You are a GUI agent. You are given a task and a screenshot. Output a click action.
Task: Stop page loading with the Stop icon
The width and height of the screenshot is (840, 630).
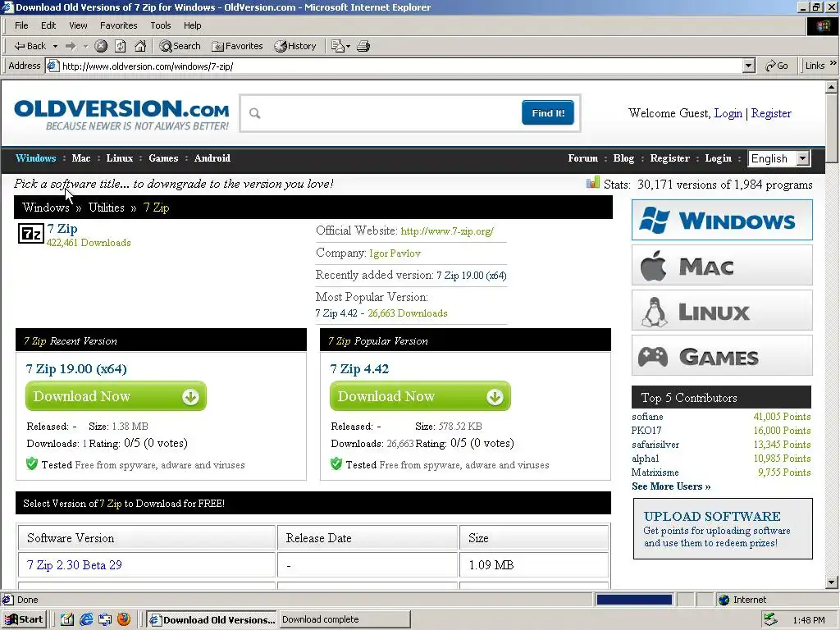[101, 46]
